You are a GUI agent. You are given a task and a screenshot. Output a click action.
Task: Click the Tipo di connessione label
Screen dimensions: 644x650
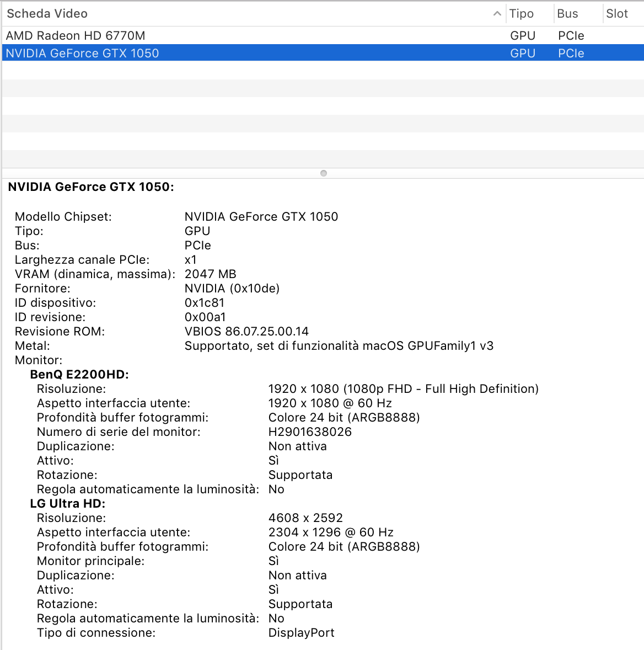(x=96, y=633)
